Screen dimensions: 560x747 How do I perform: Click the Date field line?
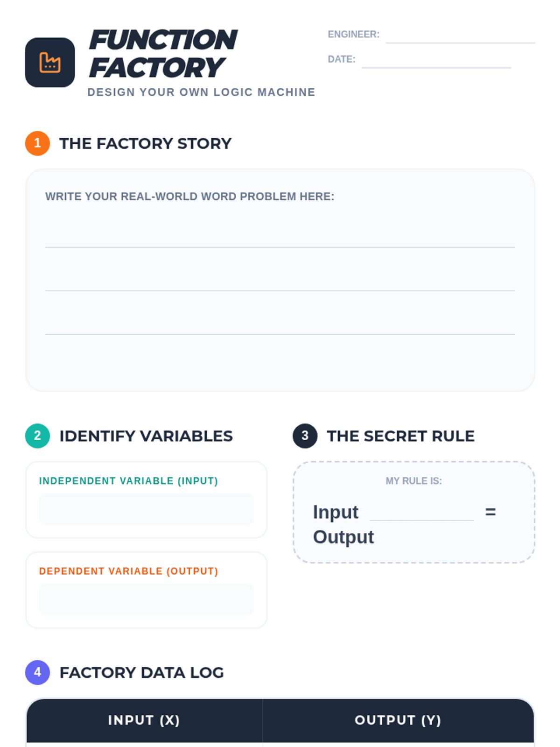pyautogui.click(x=436, y=61)
